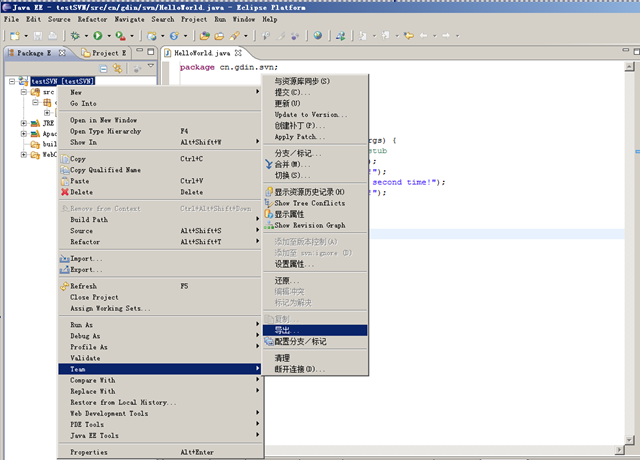Click Collapse All icon in Package Explorer

[x=104, y=69]
